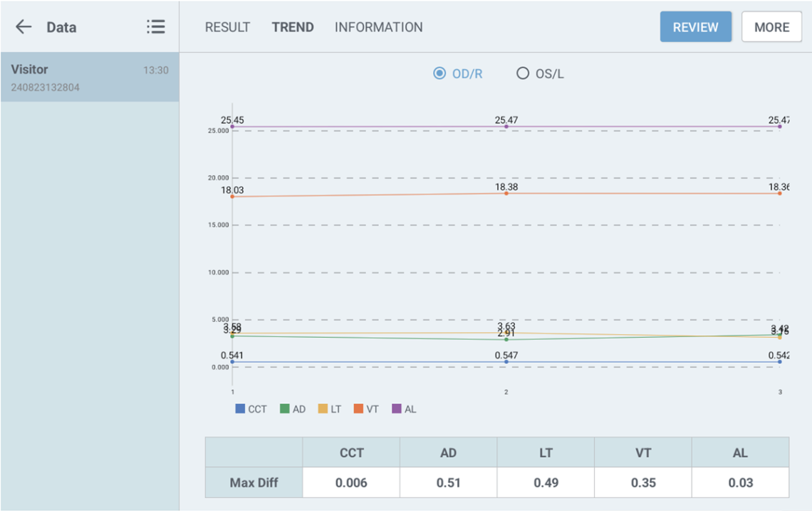Image resolution: width=812 pixels, height=511 pixels.
Task: Open the MORE options button
Action: (771, 27)
